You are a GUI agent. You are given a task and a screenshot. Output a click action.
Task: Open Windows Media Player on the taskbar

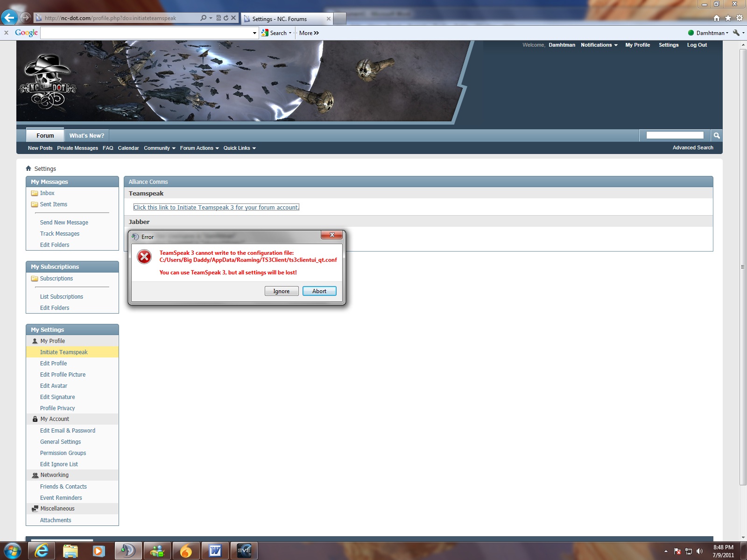tap(99, 551)
